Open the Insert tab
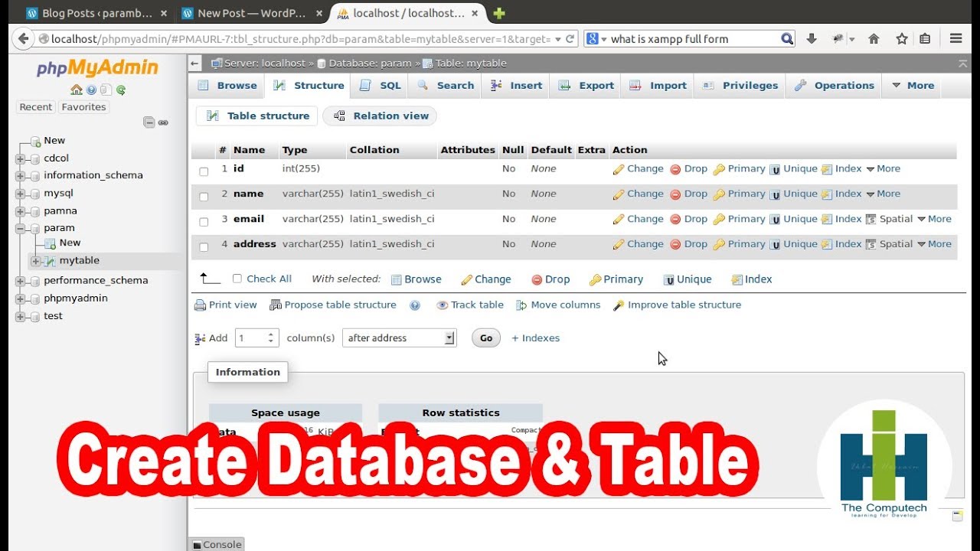The height and width of the screenshot is (551, 980). pyautogui.click(x=517, y=86)
